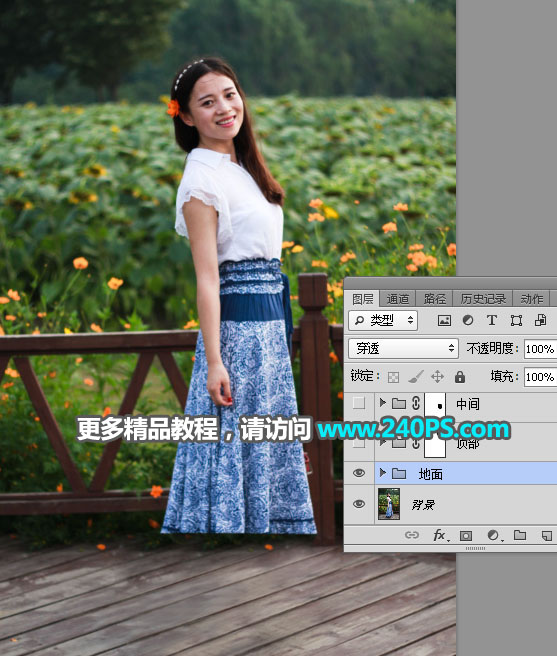
Task: Lock image pixels brush icon
Action: pos(416,377)
